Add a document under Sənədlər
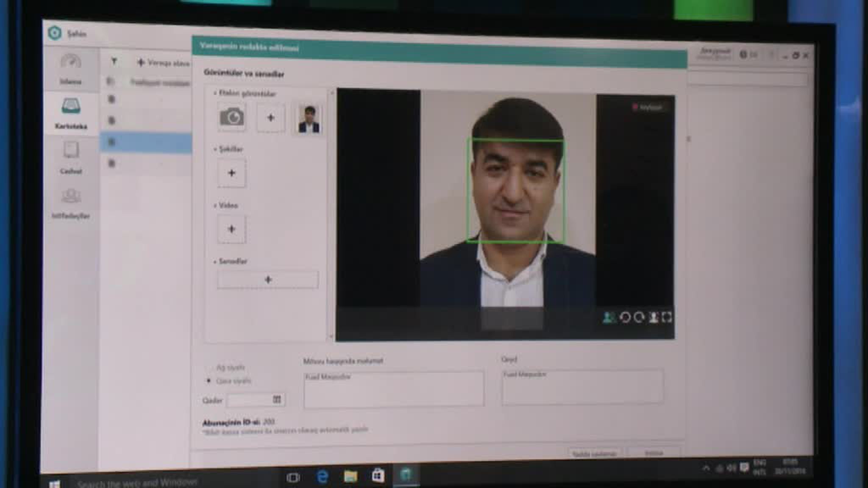Viewport: 868px width, 488px height. 268,280
